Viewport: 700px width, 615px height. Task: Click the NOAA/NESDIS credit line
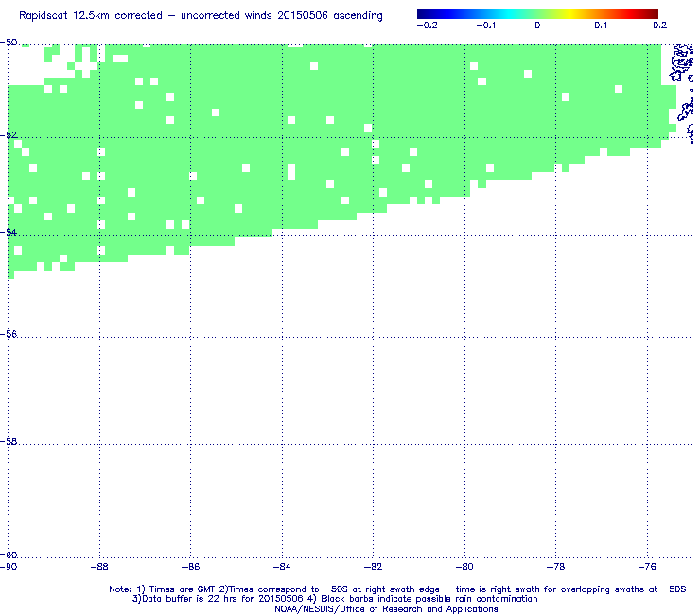point(386,609)
